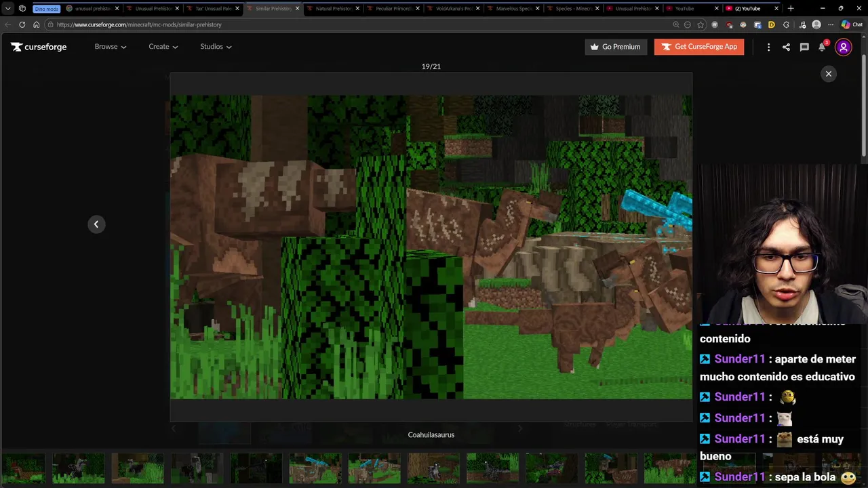Click the Coahuilasaurus main gallery image
The height and width of the screenshot is (488, 868).
[x=431, y=247]
